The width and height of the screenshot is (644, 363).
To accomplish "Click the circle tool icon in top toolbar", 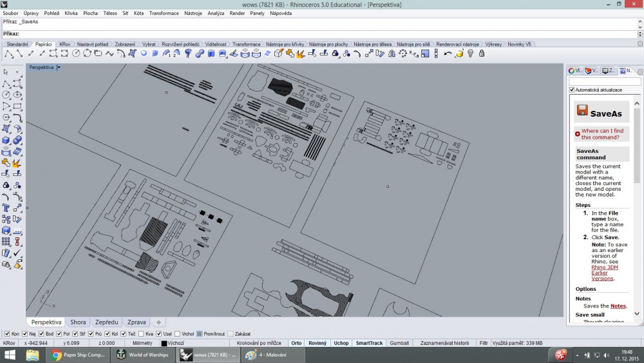I will point(76,54).
